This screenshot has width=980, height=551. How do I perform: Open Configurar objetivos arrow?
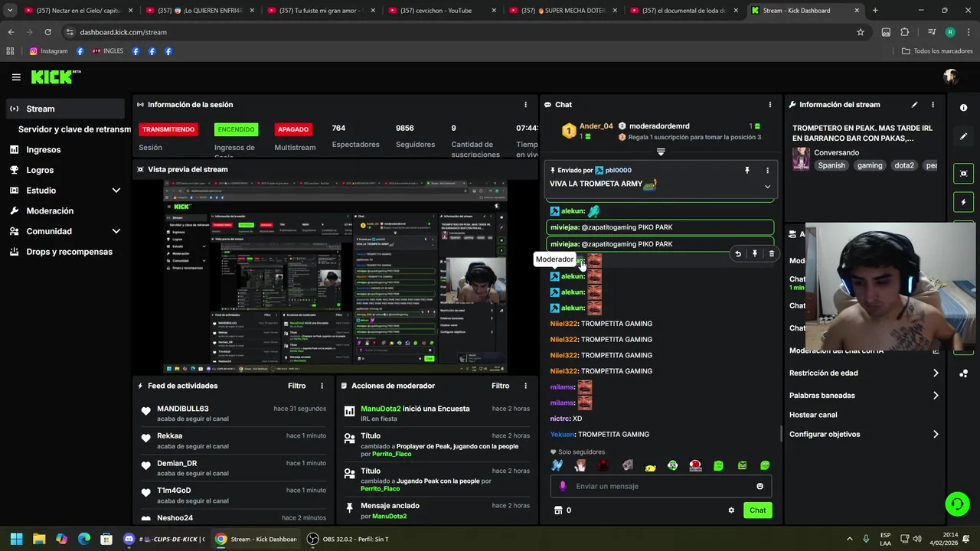936,435
